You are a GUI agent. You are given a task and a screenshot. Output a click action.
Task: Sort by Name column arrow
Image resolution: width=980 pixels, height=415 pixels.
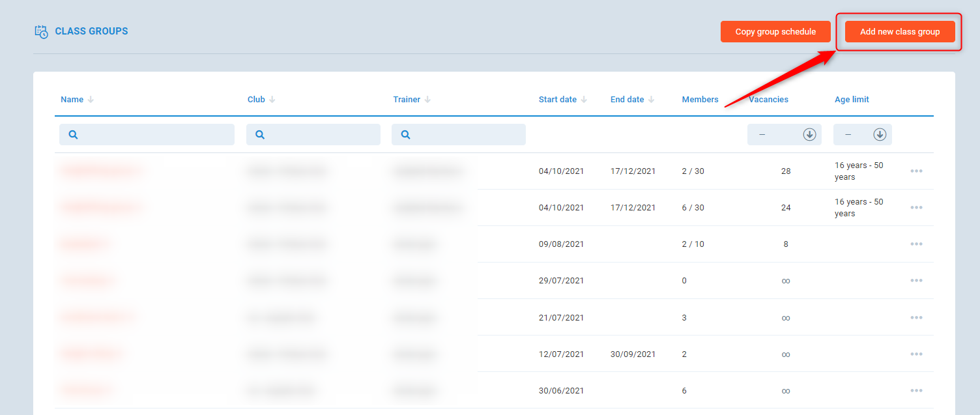pyautogui.click(x=91, y=100)
